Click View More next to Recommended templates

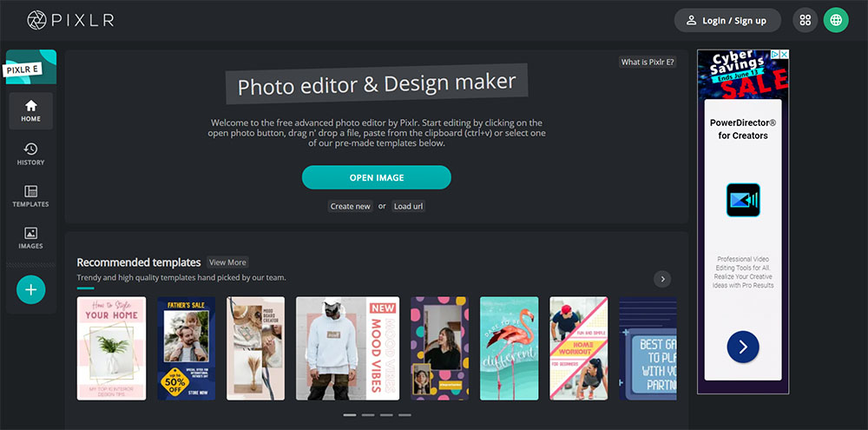pyautogui.click(x=227, y=262)
